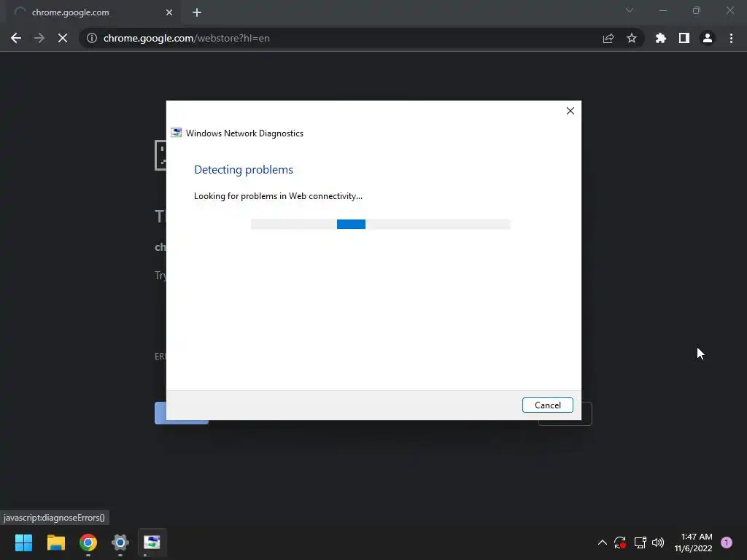Click the Windows Network Diagnostics title icon
Image resolution: width=747 pixels, height=560 pixels.
coord(177,133)
